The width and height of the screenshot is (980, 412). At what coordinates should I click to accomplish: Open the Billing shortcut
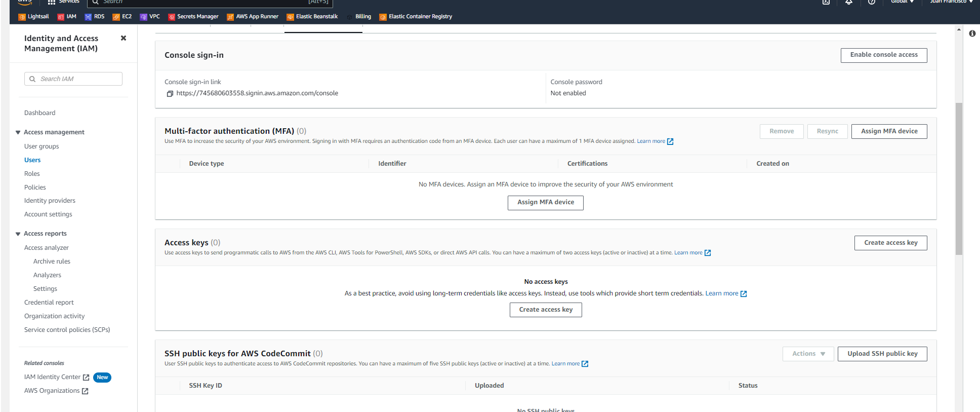[x=359, y=17]
